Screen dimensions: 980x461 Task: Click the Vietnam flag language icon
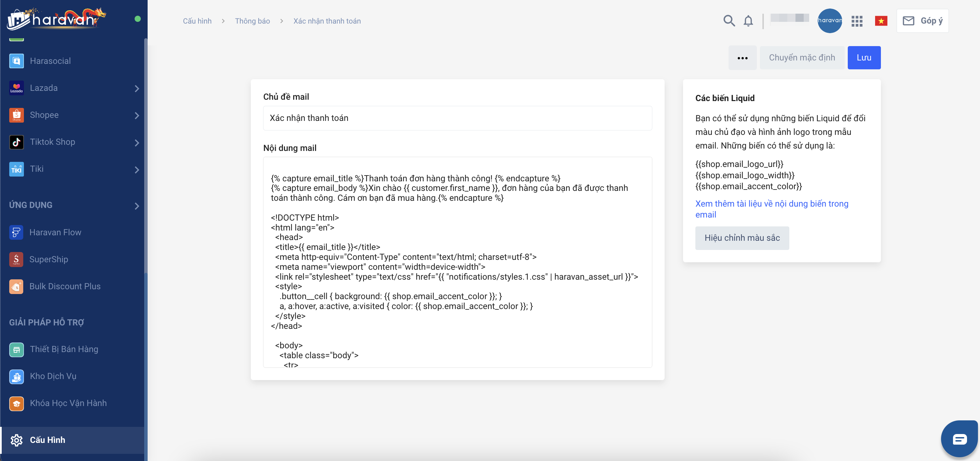click(x=881, y=21)
